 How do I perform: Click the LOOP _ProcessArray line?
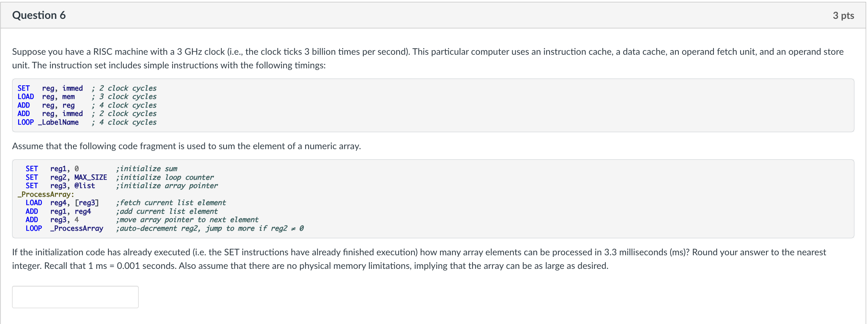pos(64,228)
